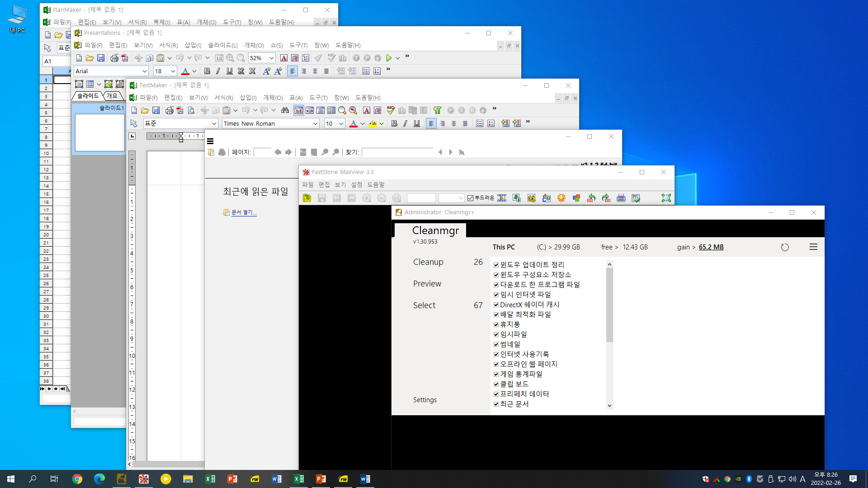The image size is (868, 488).
Task: Open 파일 menu in FastStone MaxView
Action: [x=307, y=184]
